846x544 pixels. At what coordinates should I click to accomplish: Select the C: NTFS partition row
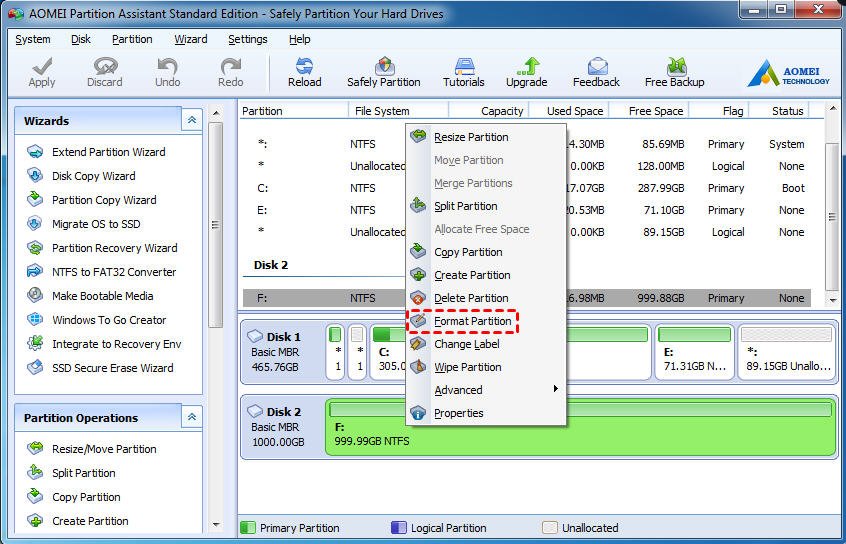point(526,188)
